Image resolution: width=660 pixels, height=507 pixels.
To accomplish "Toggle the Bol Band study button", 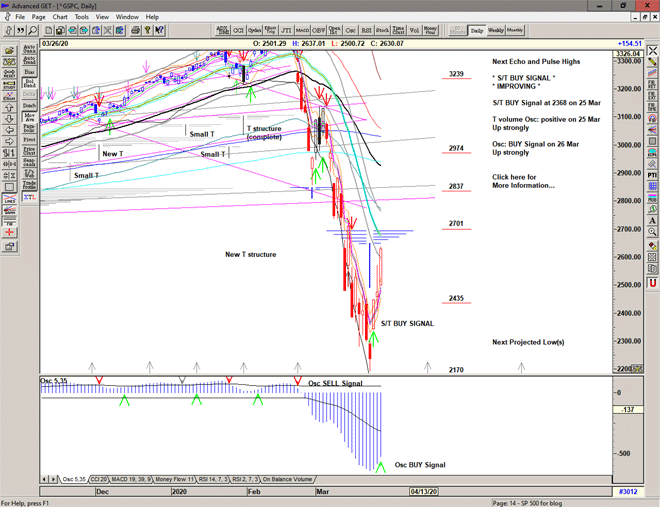I will point(29,82).
